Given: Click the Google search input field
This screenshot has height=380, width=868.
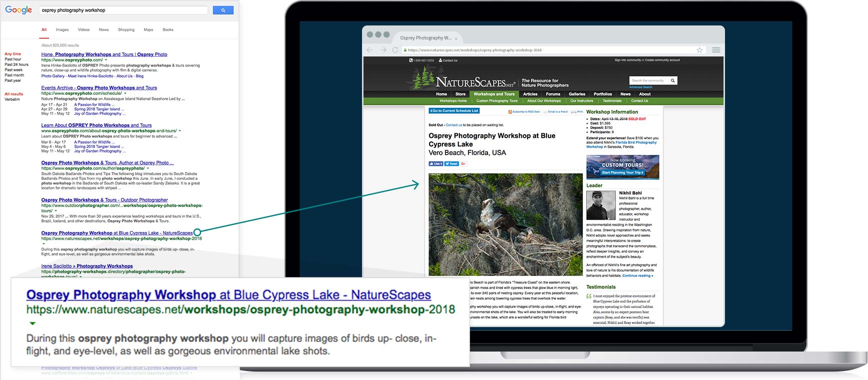Looking at the screenshot, I should (x=123, y=10).
